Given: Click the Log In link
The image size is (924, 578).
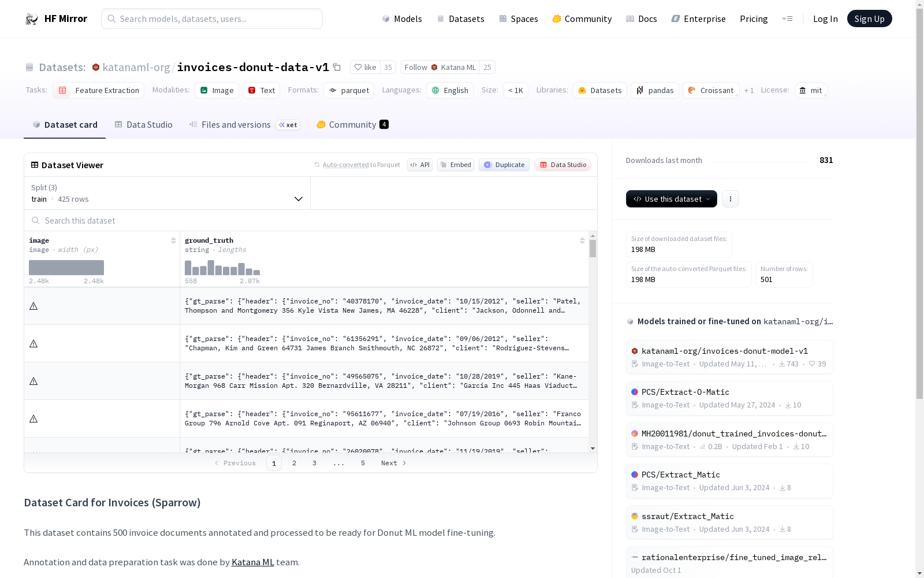Looking at the screenshot, I should [825, 19].
